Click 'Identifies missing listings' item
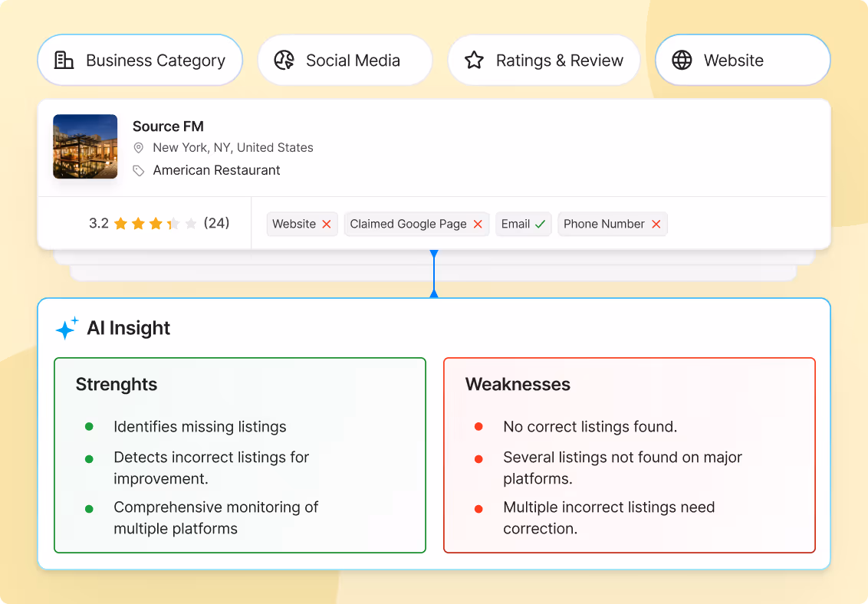Screen dimensions: 868x604 [200, 427]
